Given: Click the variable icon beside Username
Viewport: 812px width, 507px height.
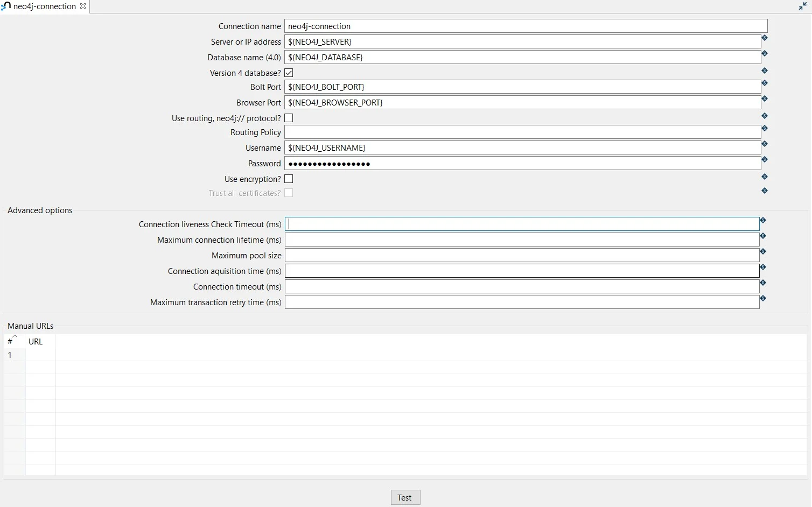Looking at the screenshot, I should [764, 144].
